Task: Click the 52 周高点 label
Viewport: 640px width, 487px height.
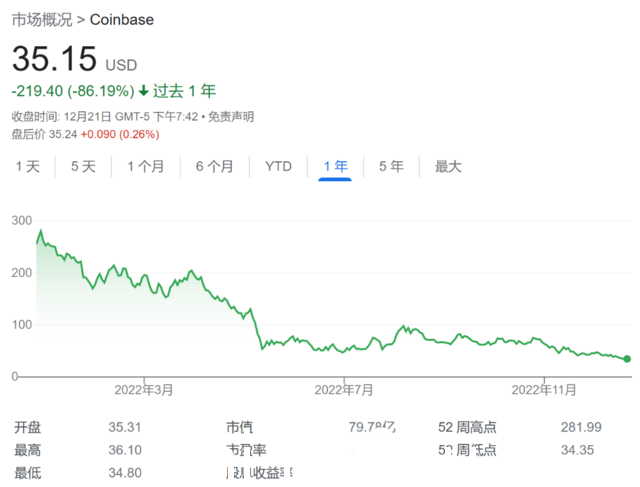Action: (x=467, y=427)
